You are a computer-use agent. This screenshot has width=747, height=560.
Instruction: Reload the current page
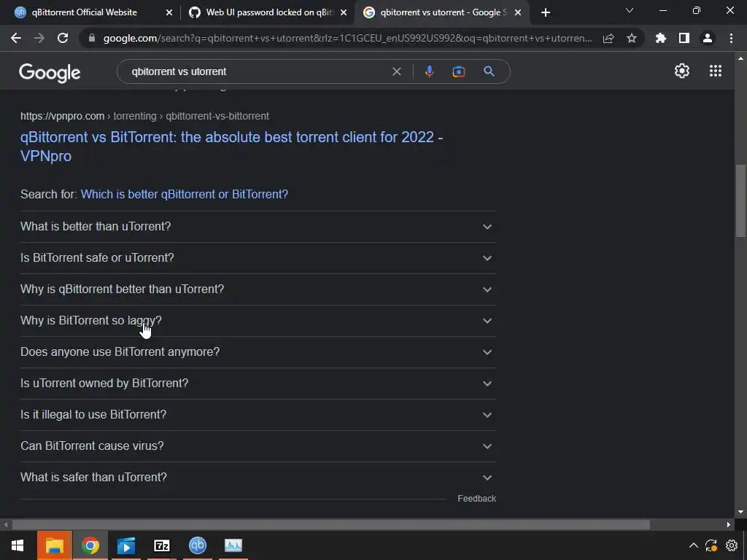coord(63,38)
